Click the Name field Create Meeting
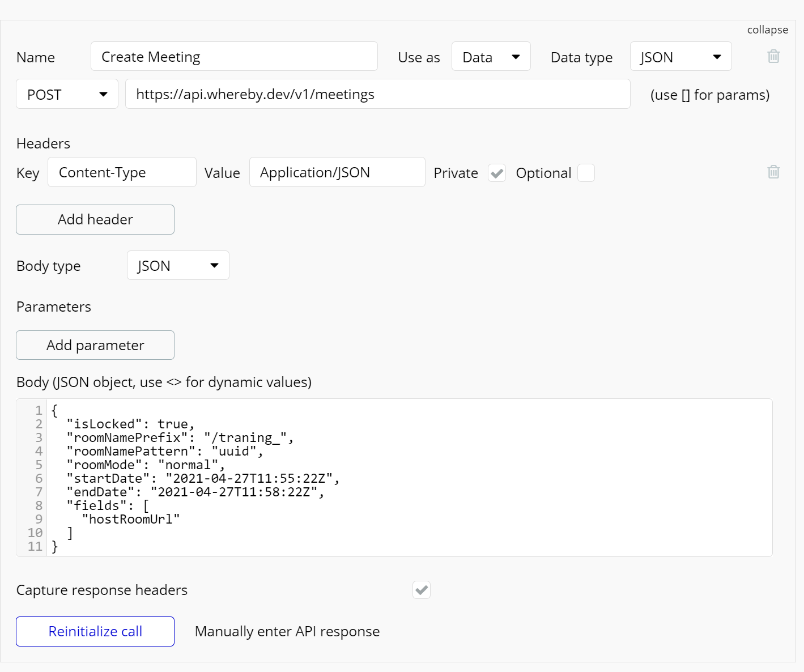This screenshot has height=672, width=804. [234, 57]
